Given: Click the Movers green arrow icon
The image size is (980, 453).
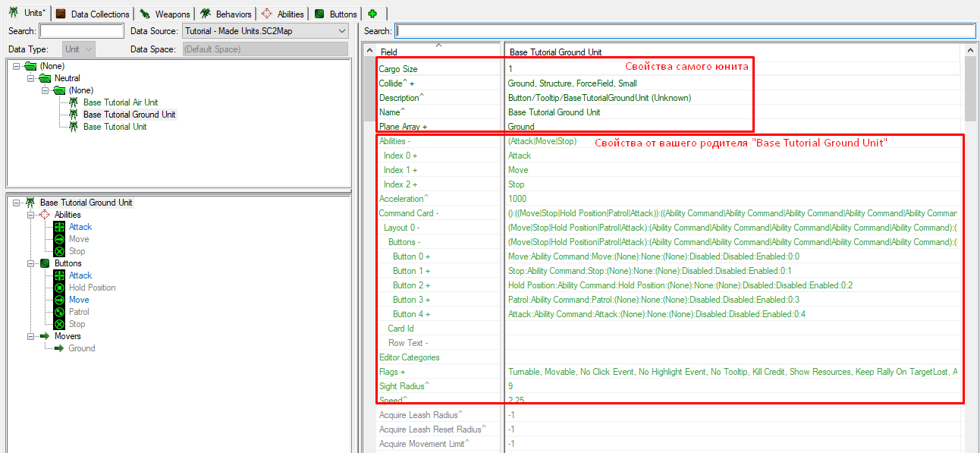Looking at the screenshot, I should point(45,336).
